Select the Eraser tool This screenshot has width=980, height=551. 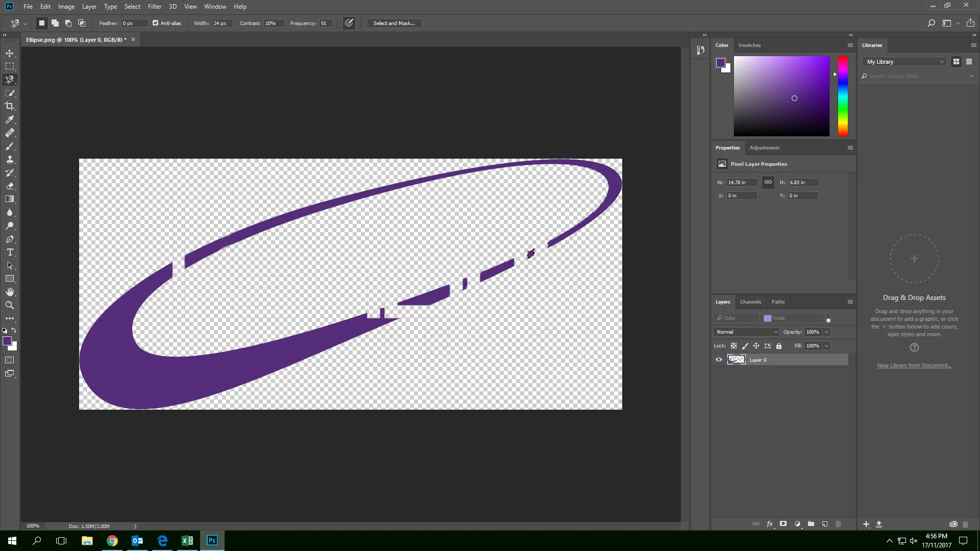(10, 186)
